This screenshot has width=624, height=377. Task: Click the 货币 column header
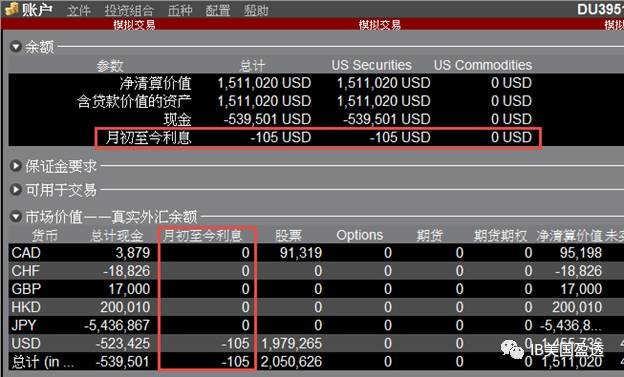pyautogui.click(x=45, y=236)
